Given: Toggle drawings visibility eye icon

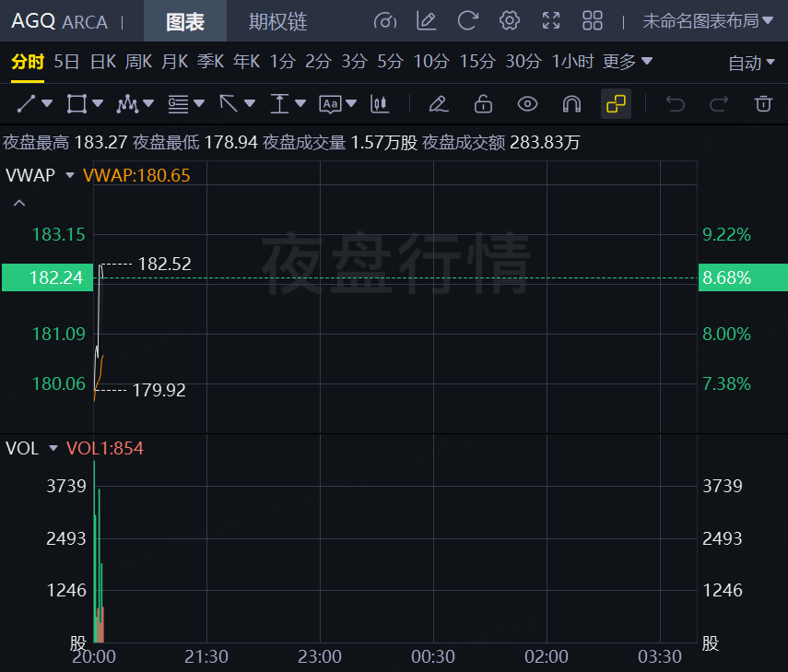Looking at the screenshot, I should pos(527,103).
